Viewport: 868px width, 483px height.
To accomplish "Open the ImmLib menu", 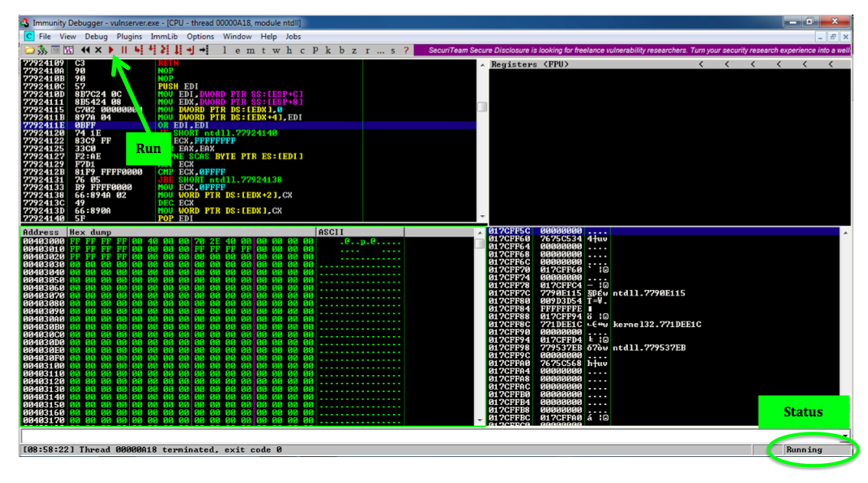I will (164, 36).
